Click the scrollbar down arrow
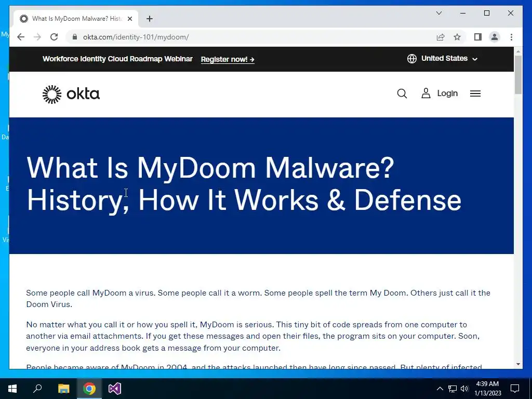The image size is (532, 399). [x=518, y=364]
